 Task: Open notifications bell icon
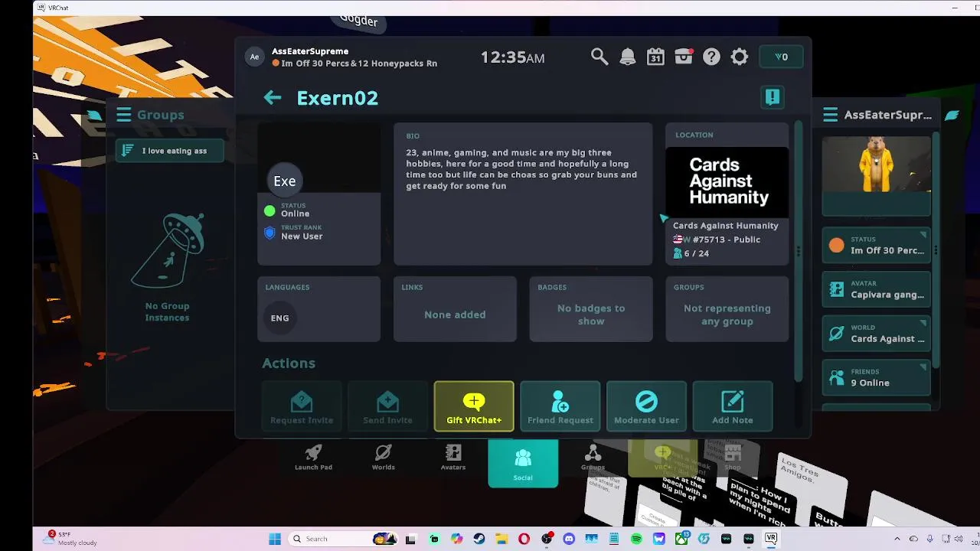pyautogui.click(x=628, y=57)
